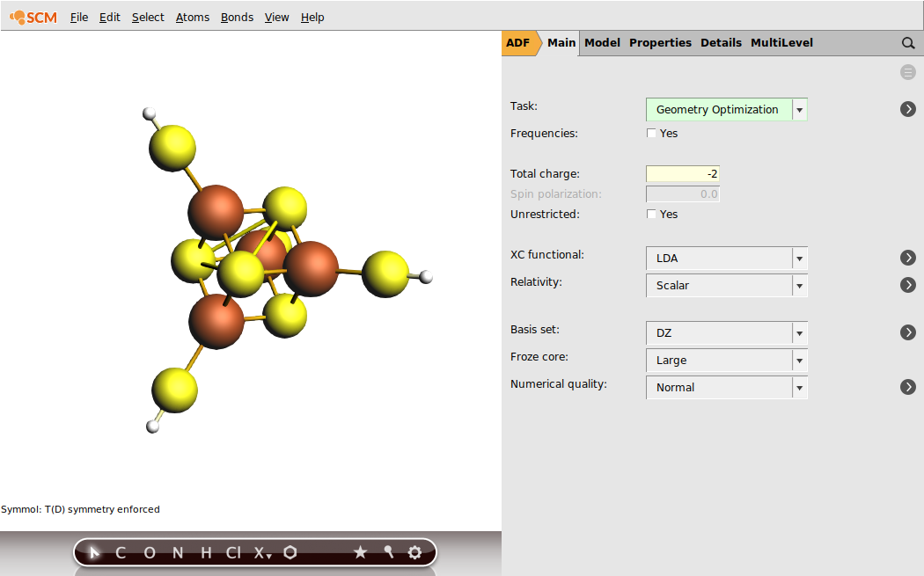Pick the Chlorine atom tool
Screen dimensions: 924x576
click(231, 552)
